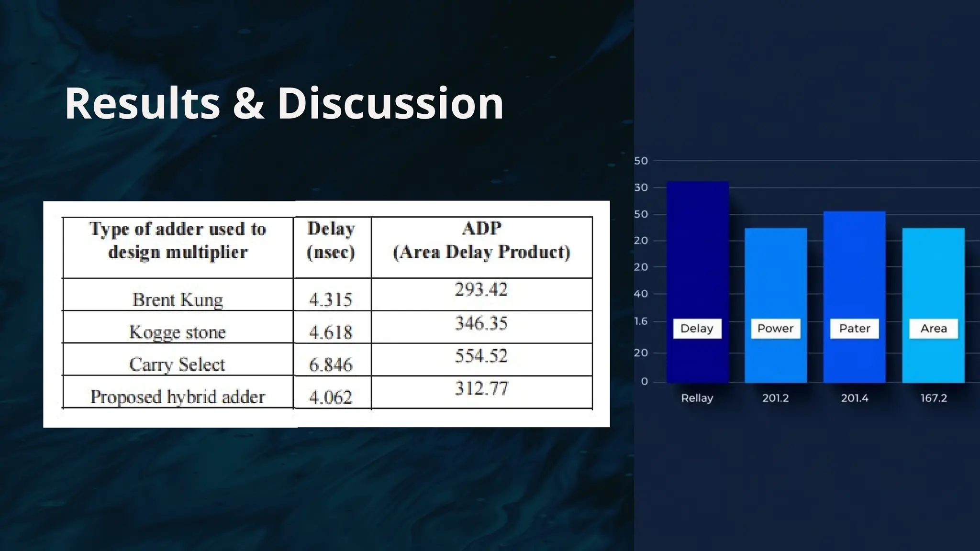The image size is (980, 551).
Task: Click the Carry Select table cell
Action: pyautogui.click(x=178, y=364)
